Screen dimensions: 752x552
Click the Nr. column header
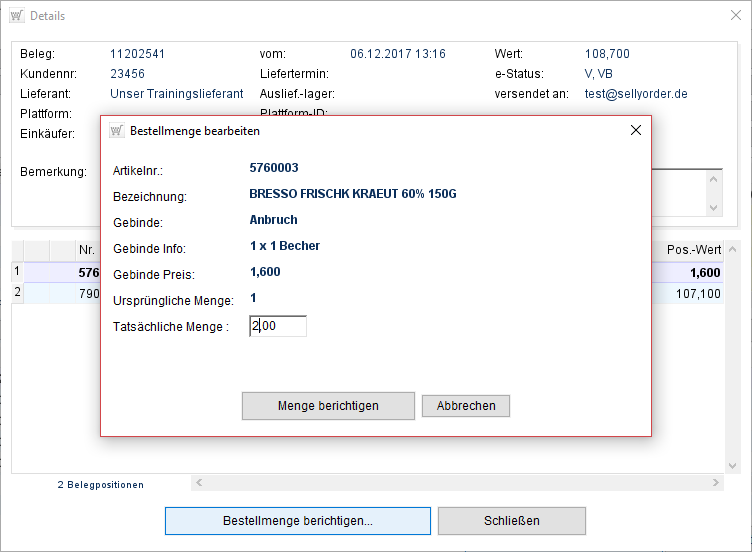point(87,250)
